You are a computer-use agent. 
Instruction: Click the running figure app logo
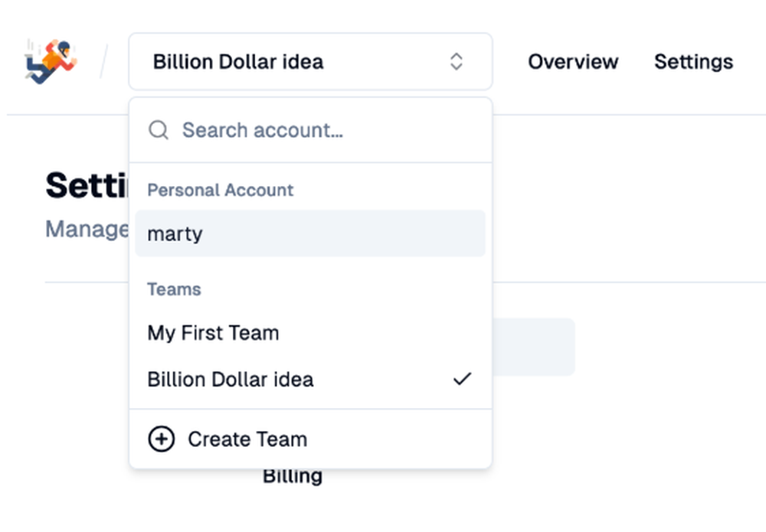point(51,61)
